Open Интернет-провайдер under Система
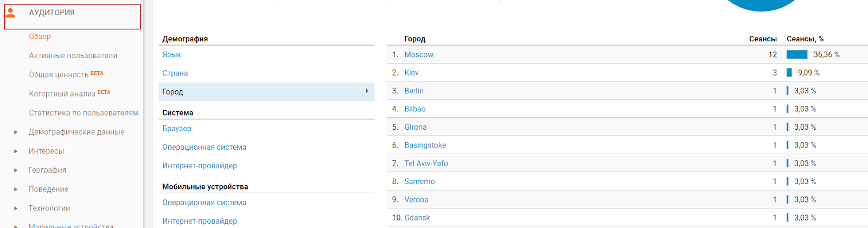The height and width of the screenshot is (228, 868). coord(199,166)
